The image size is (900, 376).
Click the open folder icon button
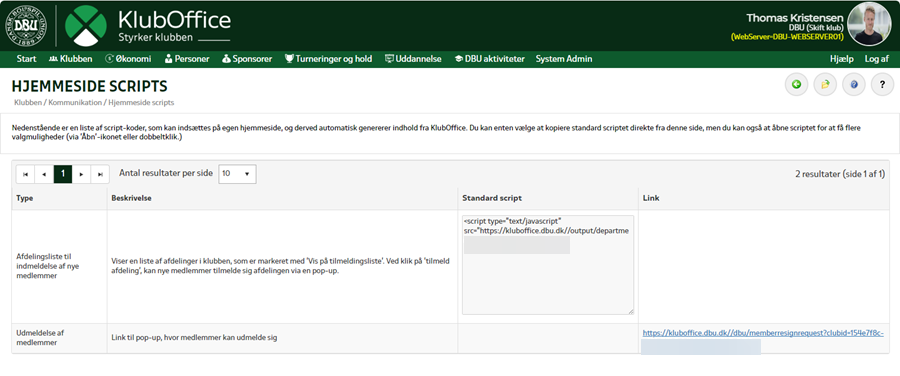tap(825, 84)
